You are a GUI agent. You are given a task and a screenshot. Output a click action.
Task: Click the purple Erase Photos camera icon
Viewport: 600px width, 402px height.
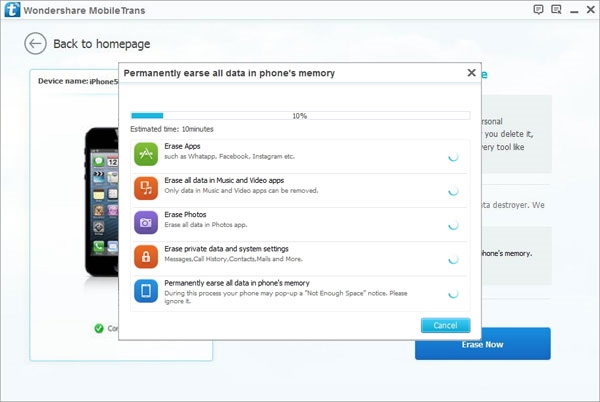pos(146,222)
